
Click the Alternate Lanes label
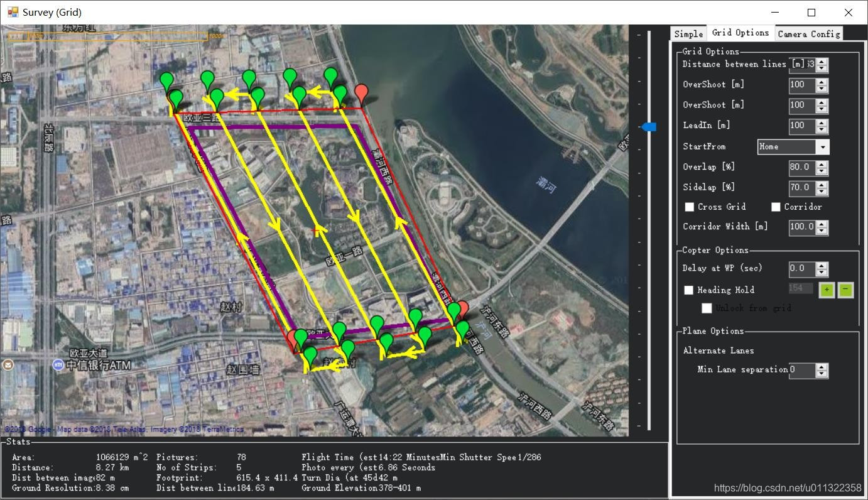(719, 351)
